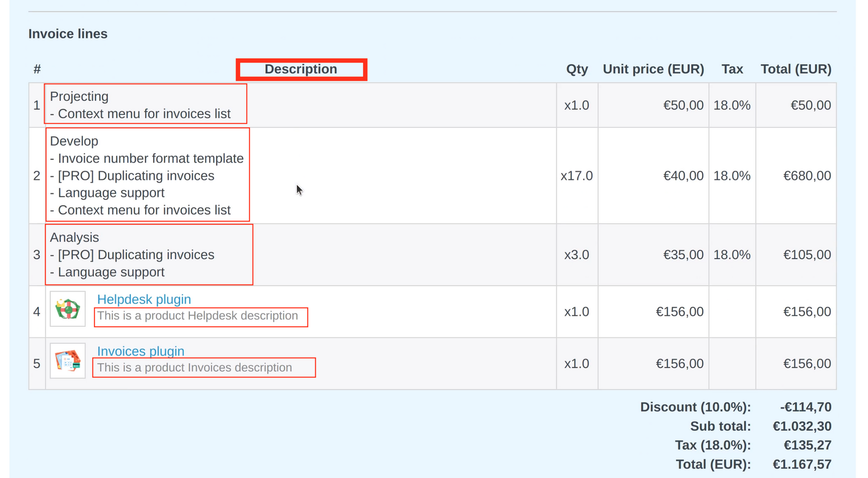Open the Helpdesk plugin link

click(144, 299)
